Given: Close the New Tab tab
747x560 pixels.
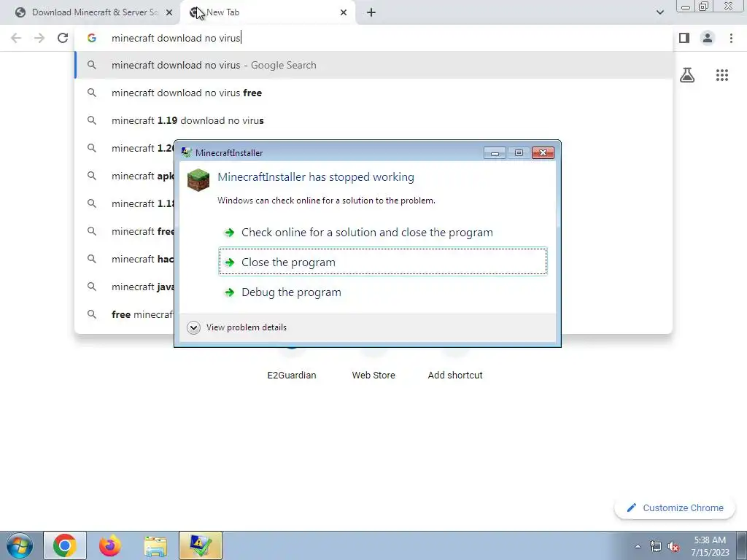Looking at the screenshot, I should 344,12.
